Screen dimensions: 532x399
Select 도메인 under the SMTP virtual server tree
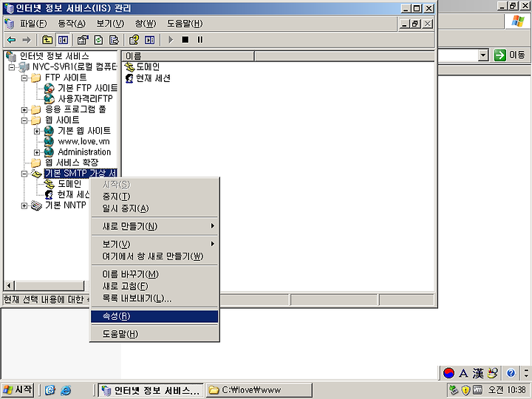pyautogui.click(x=69, y=184)
